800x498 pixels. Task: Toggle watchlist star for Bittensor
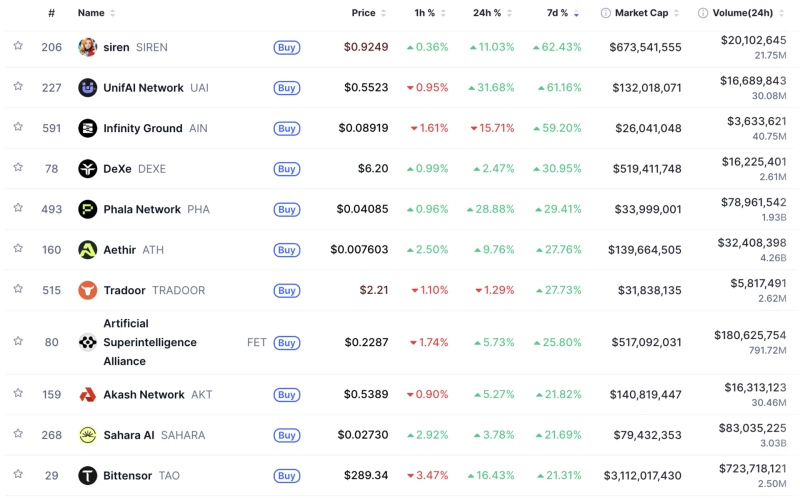tap(18, 474)
